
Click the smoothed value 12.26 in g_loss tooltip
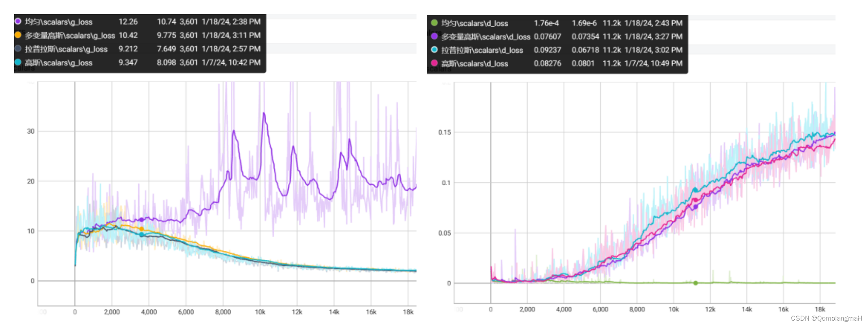[x=128, y=22]
